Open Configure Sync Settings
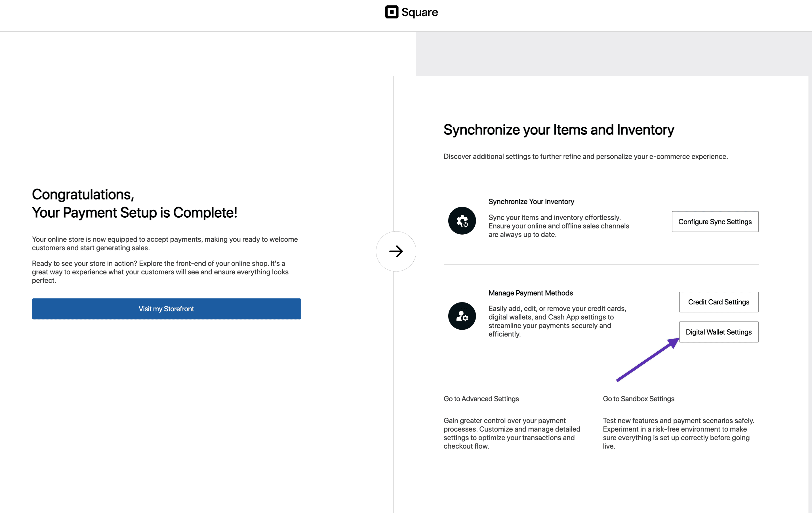The height and width of the screenshot is (513, 812). click(715, 222)
